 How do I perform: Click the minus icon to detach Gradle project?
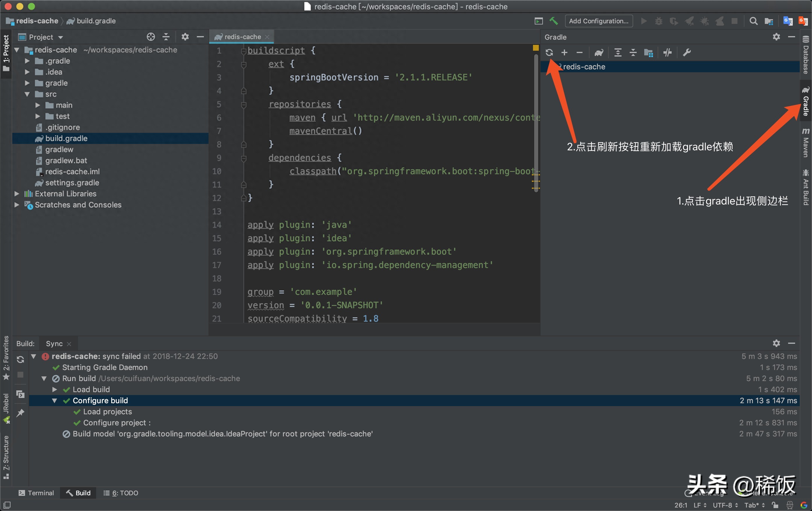(579, 52)
